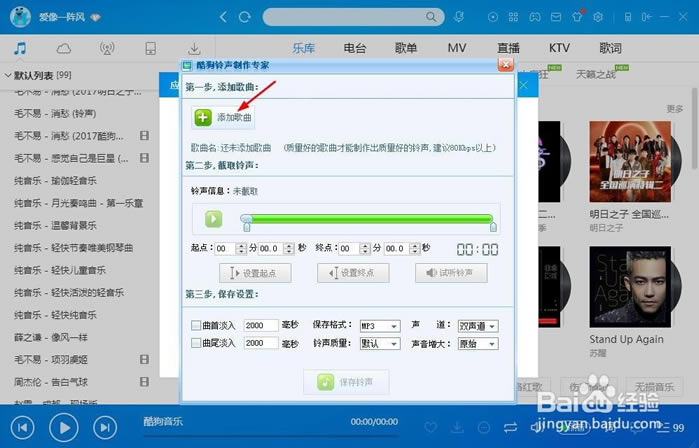Click the 曲尾淡入 milliseconds input field

[x=261, y=343]
